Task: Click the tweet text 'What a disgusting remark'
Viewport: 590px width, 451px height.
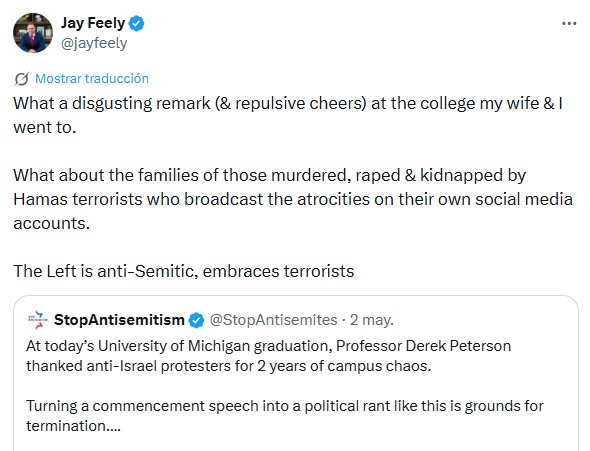Action: 112,103
